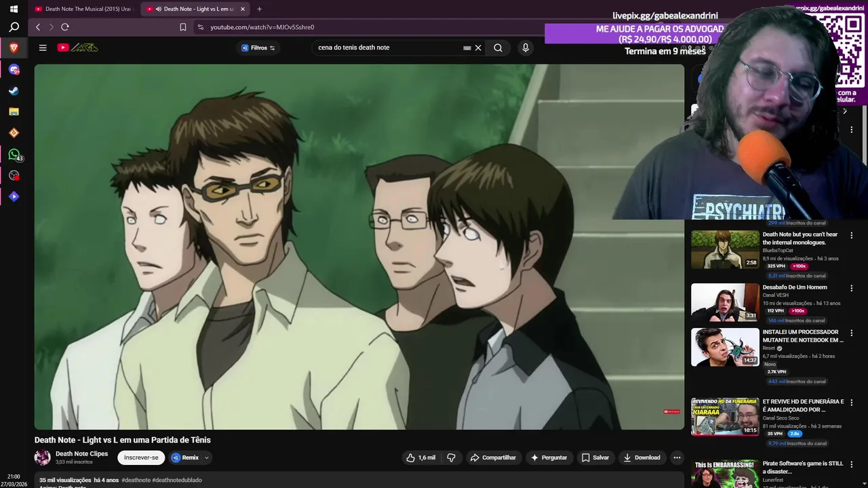868x488 pixels.
Task: Like the video with 1,6 mil likes
Action: coord(420,457)
